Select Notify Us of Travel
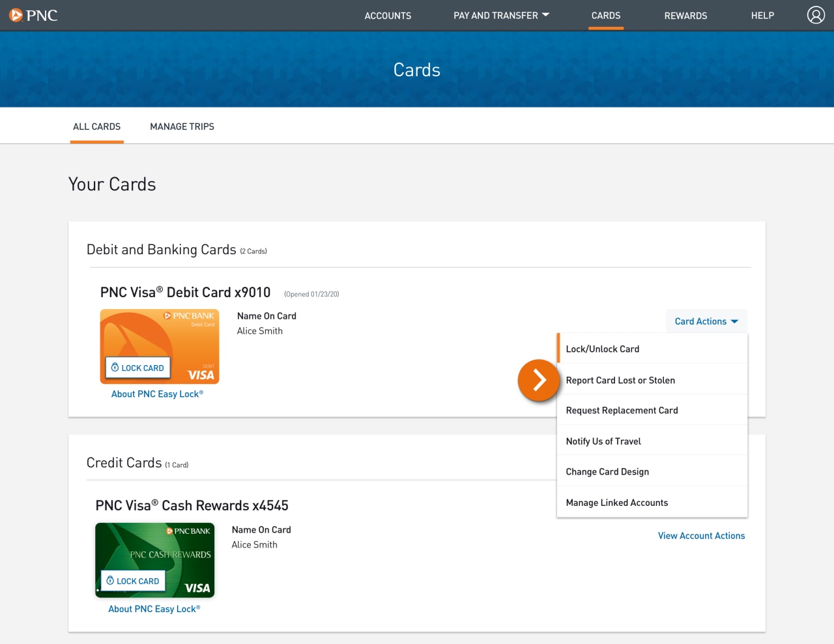 603,441
